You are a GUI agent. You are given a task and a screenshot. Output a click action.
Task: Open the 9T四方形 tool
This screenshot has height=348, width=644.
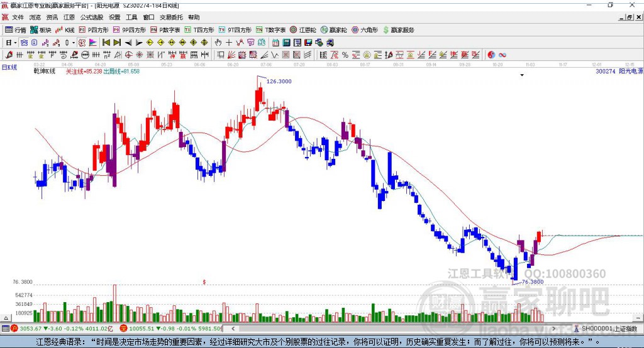[x=235, y=30]
